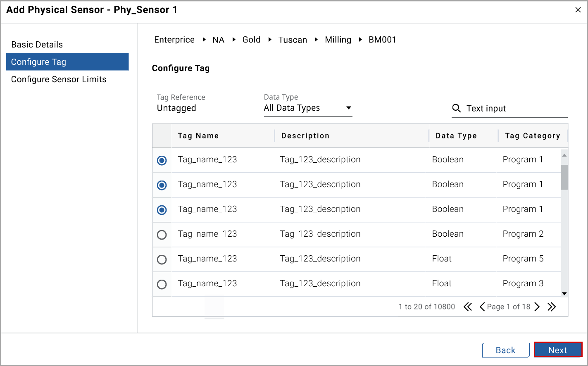Select the Program 3 Float tag radio
The image size is (588, 366).
point(162,284)
